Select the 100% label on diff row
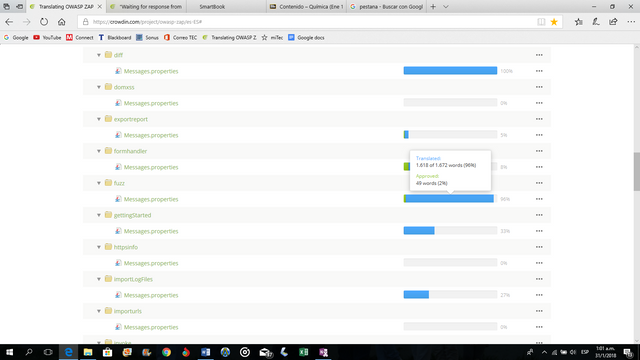The image size is (640, 360). 507,71
